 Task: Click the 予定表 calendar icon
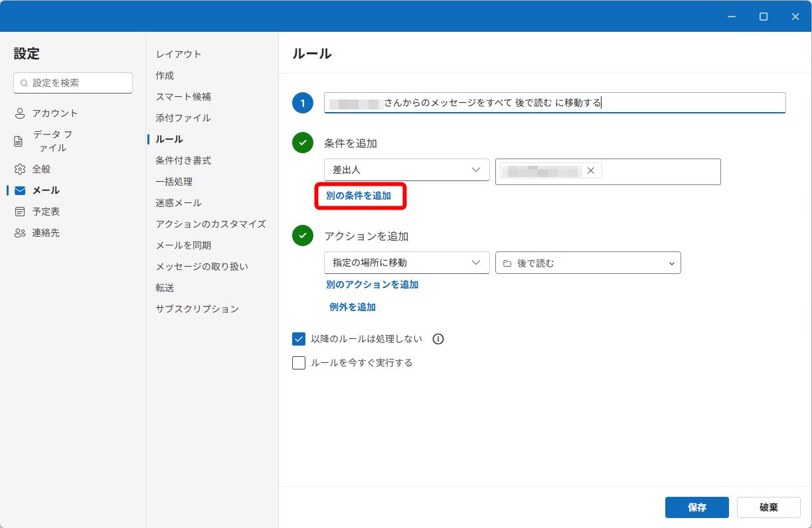click(20, 212)
